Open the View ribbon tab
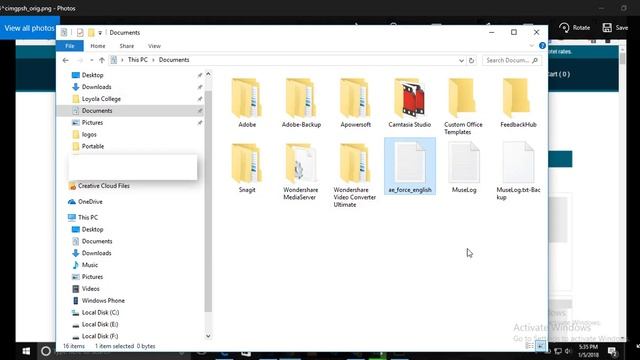The height and width of the screenshot is (360, 640). click(154, 46)
